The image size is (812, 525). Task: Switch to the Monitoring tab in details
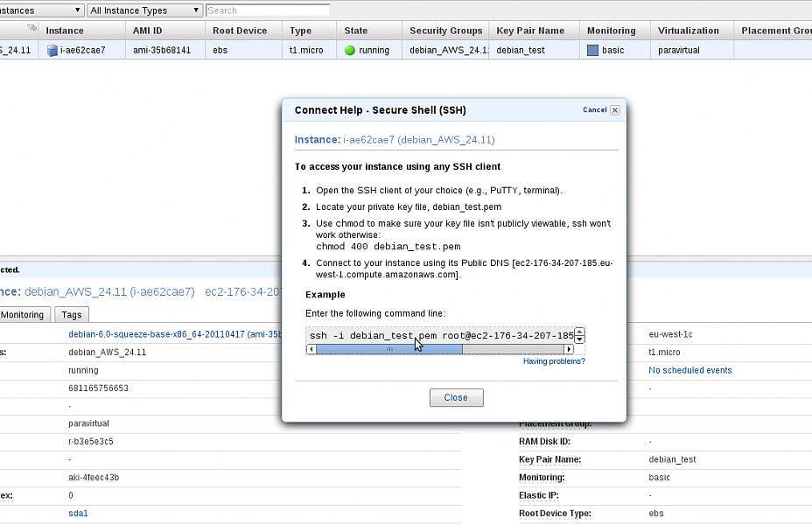point(24,315)
